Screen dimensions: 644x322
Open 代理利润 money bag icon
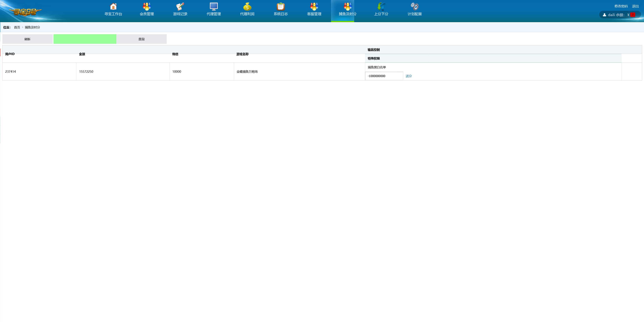click(x=247, y=6)
